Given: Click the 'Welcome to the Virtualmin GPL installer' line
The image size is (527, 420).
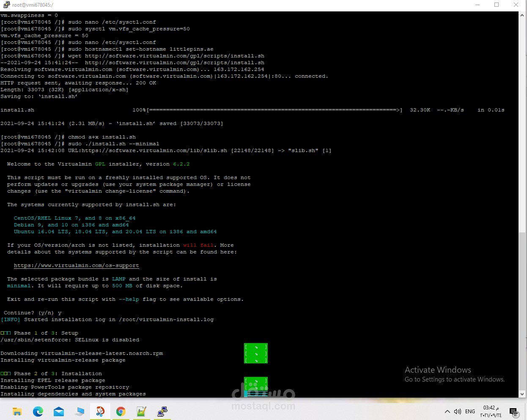Looking at the screenshot, I should pos(99,164).
